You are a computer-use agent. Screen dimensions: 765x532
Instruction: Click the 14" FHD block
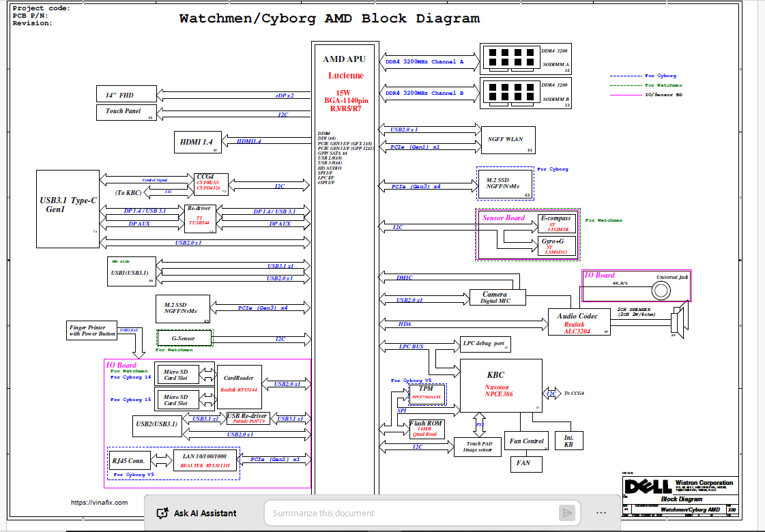(126, 94)
